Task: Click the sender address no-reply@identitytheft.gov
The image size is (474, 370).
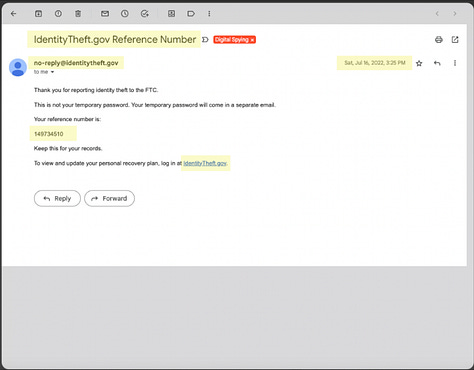Action: point(76,63)
